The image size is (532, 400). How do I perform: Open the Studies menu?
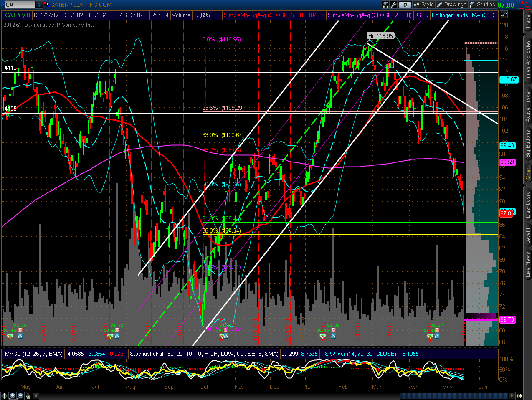482,5
